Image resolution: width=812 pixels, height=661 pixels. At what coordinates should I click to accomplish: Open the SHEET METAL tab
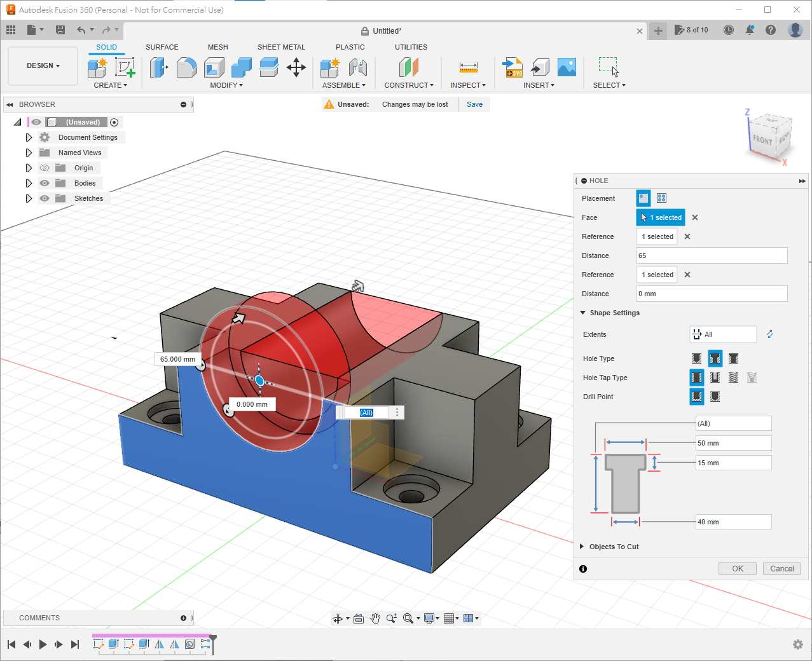(281, 47)
